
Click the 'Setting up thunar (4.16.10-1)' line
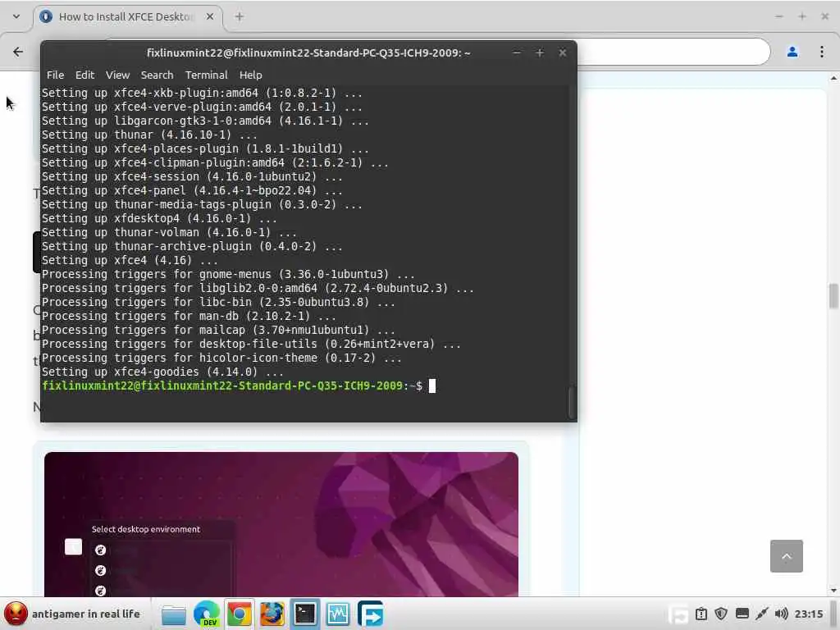point(149,135)
